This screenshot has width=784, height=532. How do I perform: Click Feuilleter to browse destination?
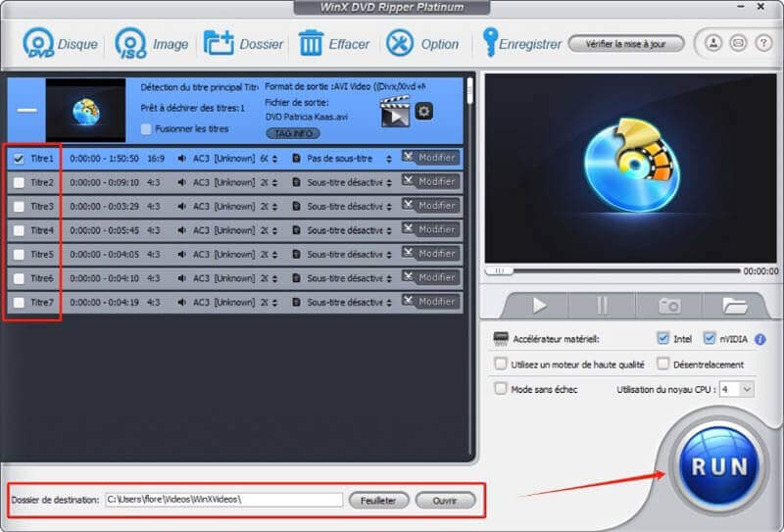[378, 500]
